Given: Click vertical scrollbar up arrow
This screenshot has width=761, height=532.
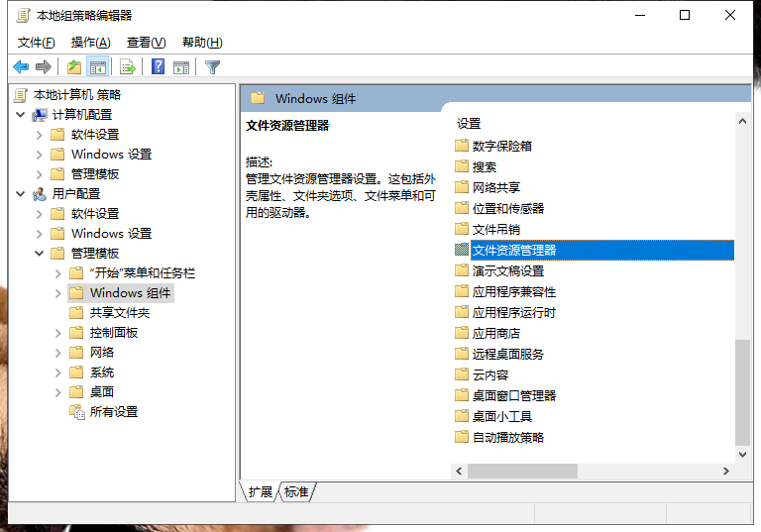Looking at the screenshot, I should click(742, 121).
